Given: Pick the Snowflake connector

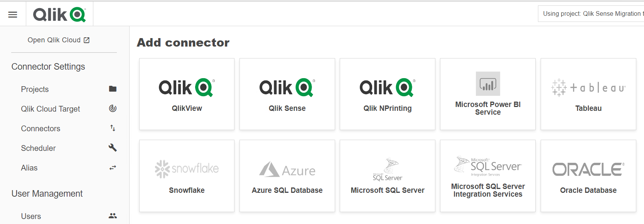Looking at the screenshot, I should tap(187, 176).
